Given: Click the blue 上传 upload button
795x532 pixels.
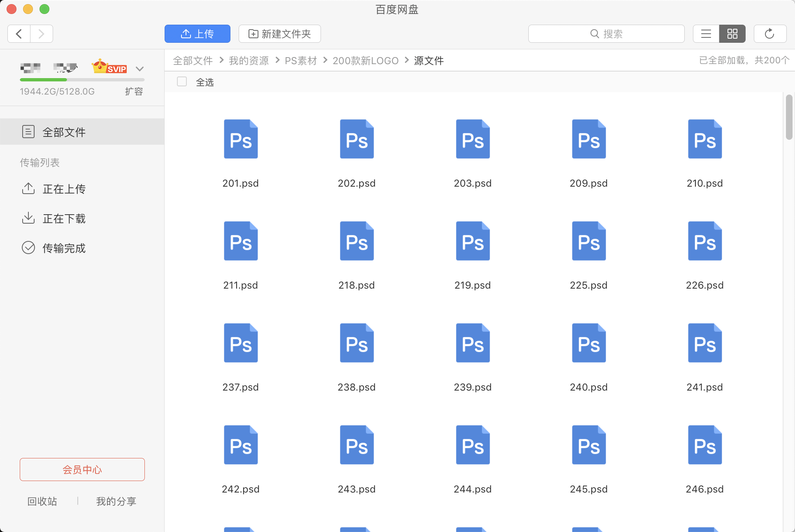Looking at the screenshot, I should 198,34.
